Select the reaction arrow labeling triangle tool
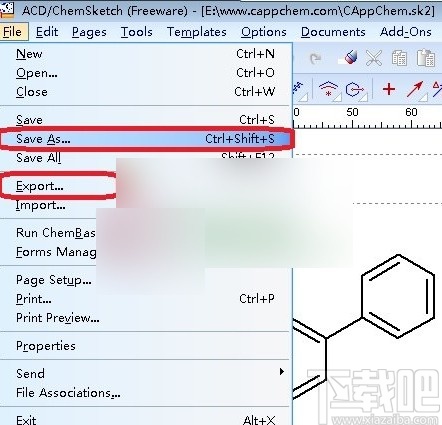The height and width of the screenshot is (425, 442). (x=437, y=89)
